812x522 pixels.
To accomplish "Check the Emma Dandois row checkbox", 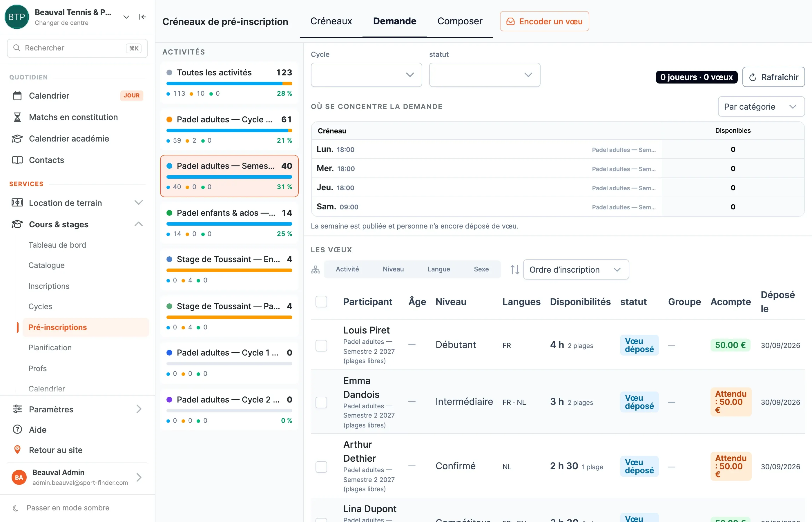I will point(321,402).
